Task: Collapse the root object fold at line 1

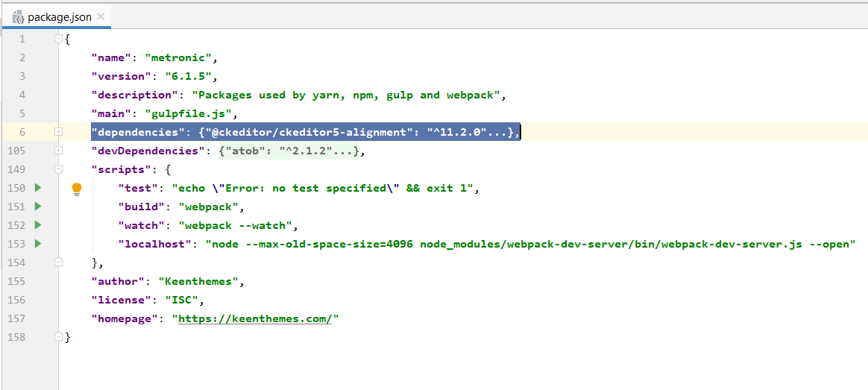Action: tap(59, 40)
